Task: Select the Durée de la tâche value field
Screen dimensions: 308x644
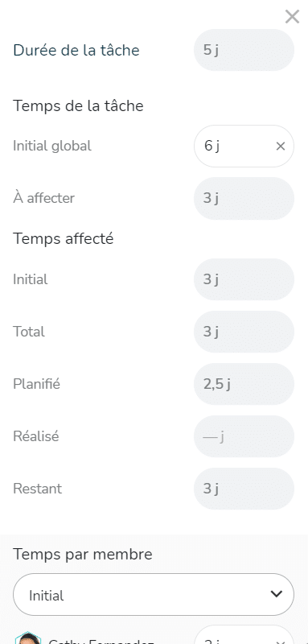Action: (x=244, y=50)
